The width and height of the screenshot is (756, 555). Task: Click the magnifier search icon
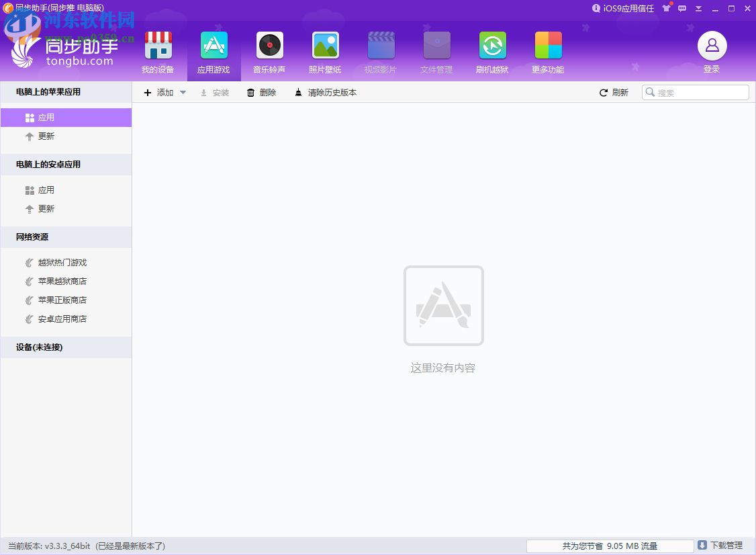coord(650,92)
